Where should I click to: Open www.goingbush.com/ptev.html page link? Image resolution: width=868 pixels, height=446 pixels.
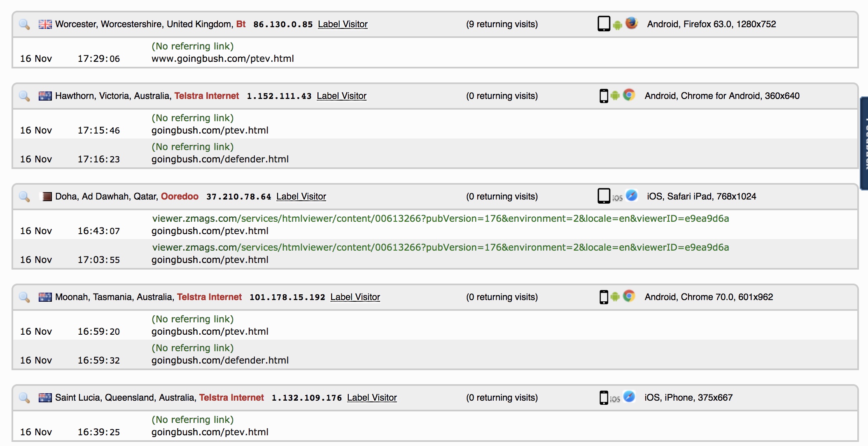tap(222, 59)
